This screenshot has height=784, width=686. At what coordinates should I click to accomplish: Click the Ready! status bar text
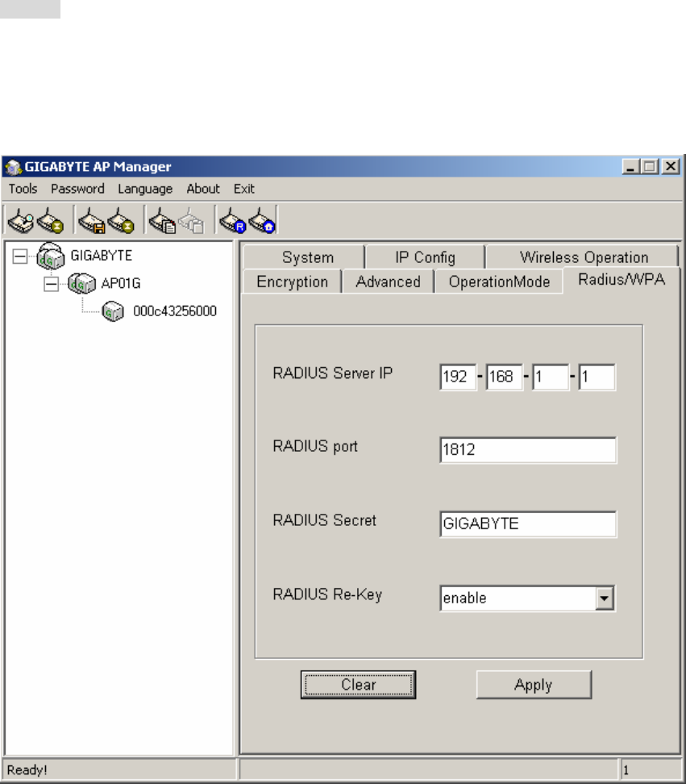pos(27,770)
